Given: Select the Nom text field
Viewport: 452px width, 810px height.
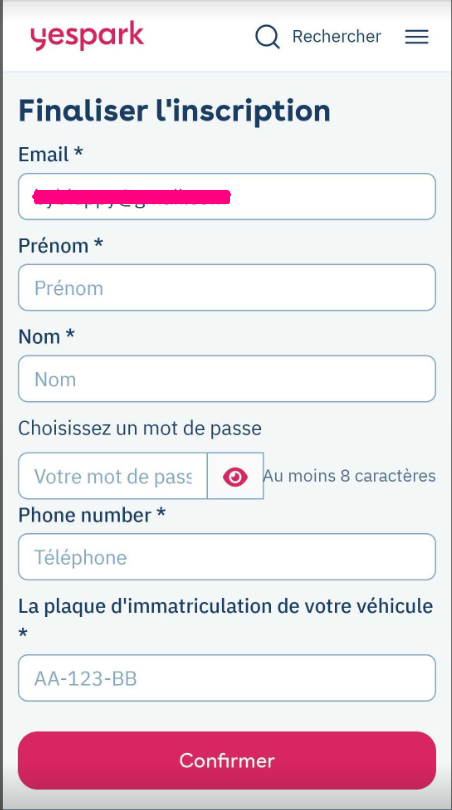Looking at the screenshot, I should [x=227, y=379].
